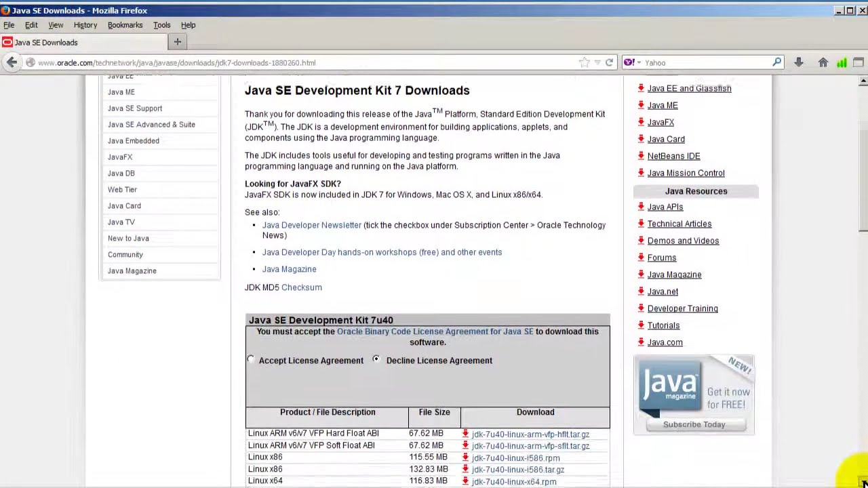The width and height of the screenshot is (868, 488).
Task: Click red arrow icon beside Developer Training
Action: (x=641, y=308)
